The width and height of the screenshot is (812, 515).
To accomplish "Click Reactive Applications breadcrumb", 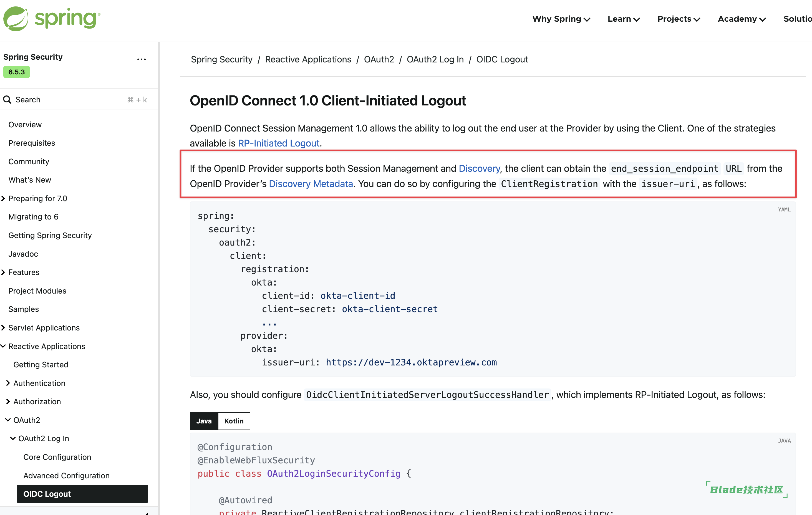I will [x=308, y=59].
